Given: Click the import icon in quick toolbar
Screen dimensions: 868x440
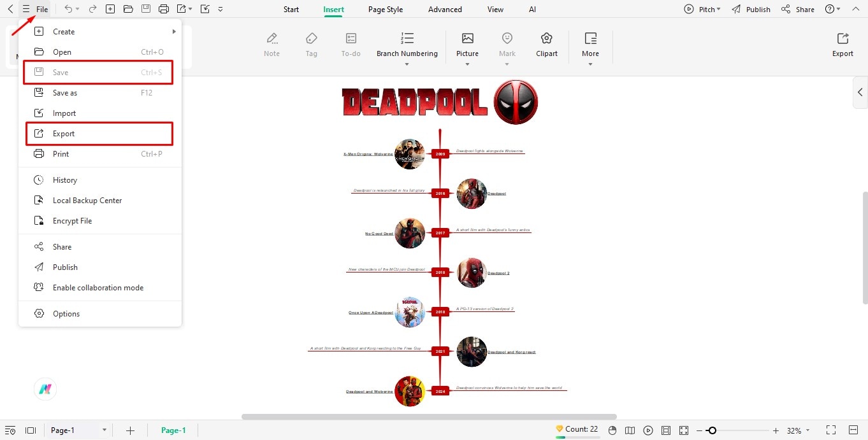Looking at the screenshot, I should click(x=205, y=9).
